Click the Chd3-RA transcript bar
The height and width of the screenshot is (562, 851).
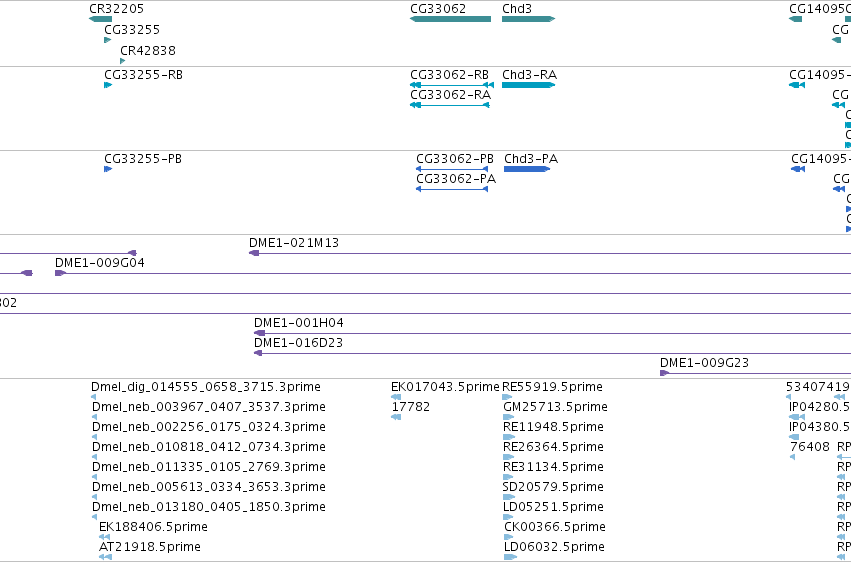(529, 85)
